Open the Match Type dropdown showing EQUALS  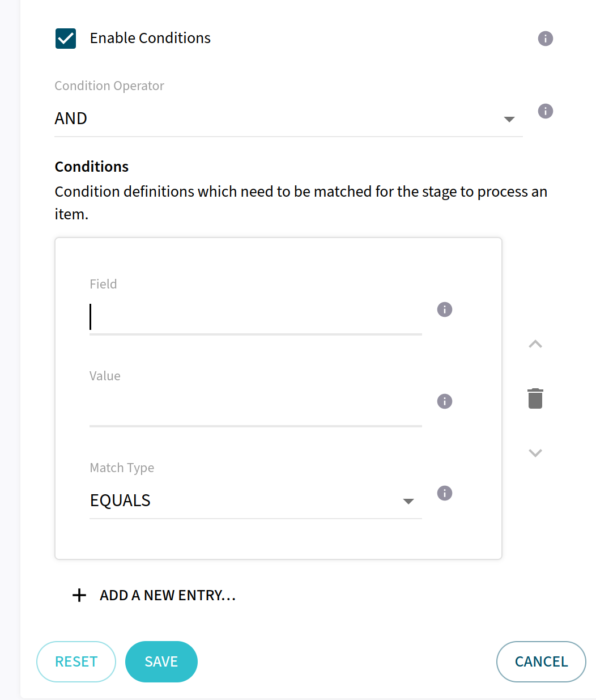point(244,500)
